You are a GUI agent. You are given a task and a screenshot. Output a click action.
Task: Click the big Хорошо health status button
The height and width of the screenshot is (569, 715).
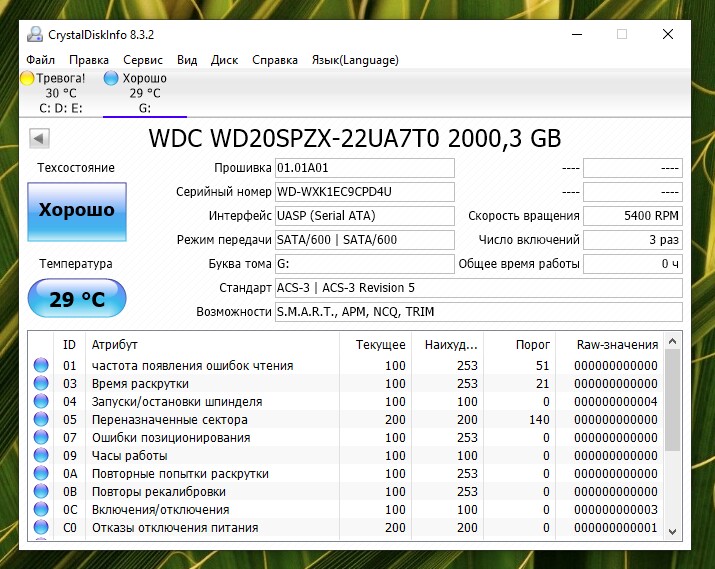pyautogui.click(x=77, y=212)
